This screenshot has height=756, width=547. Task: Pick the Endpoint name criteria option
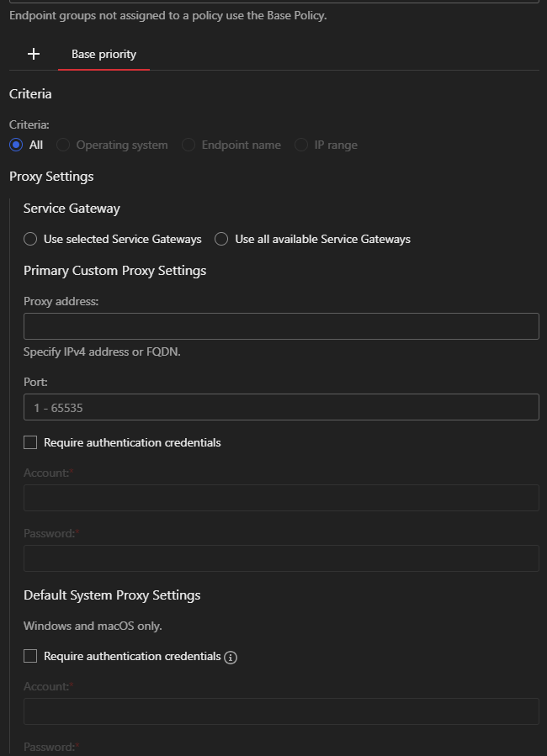189,145
